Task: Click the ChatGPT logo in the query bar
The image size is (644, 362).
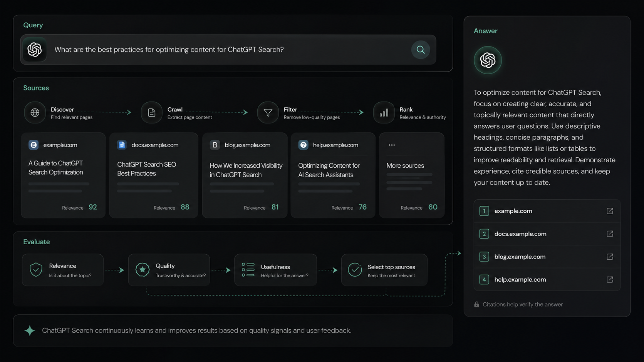Action: point(35,50)
